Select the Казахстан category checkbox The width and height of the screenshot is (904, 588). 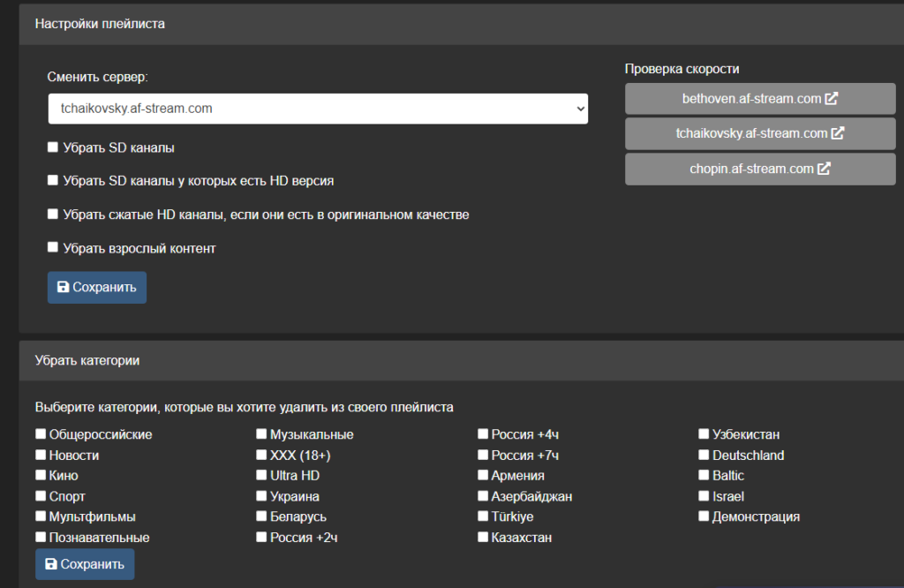[x=483, y=537]
